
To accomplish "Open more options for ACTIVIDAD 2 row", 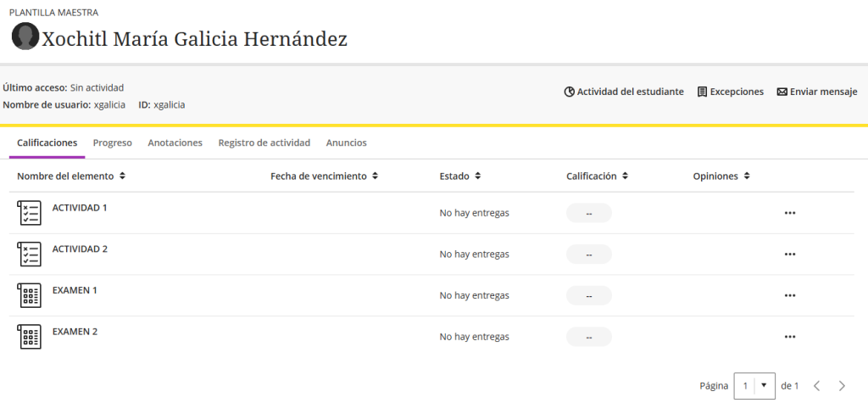I will pyautogui.click(x=790, y=255).
